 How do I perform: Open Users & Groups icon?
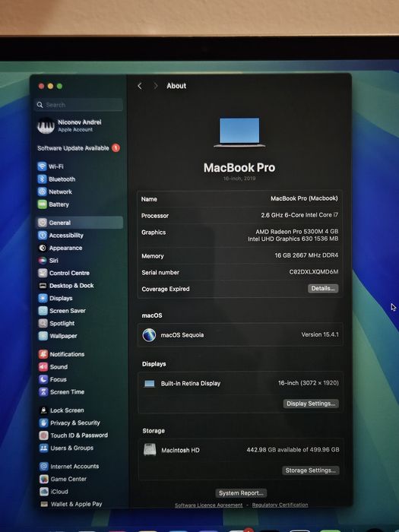[x=43, y=448]
